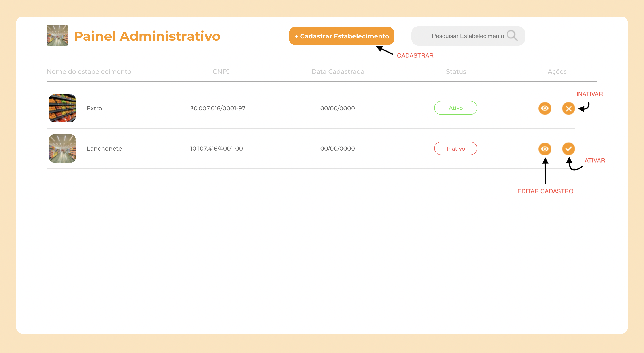This screenshot has height=353, width=644.
Task: Click the Ações column header
Action: point(557,72)
